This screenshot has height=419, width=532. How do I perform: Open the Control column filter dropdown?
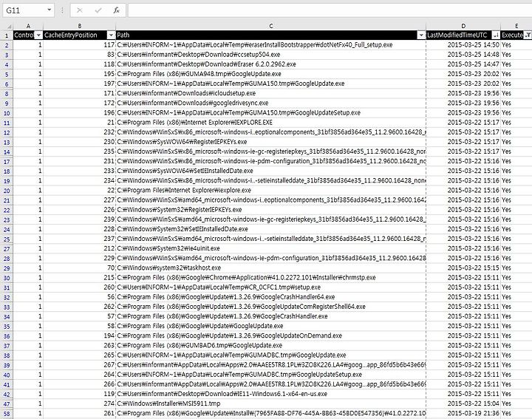38,35
